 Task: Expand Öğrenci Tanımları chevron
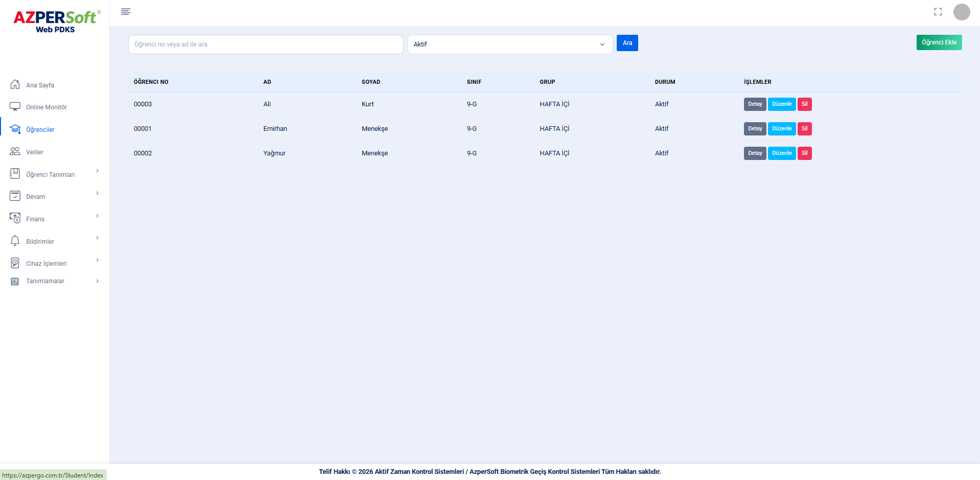tap(97, 171)
